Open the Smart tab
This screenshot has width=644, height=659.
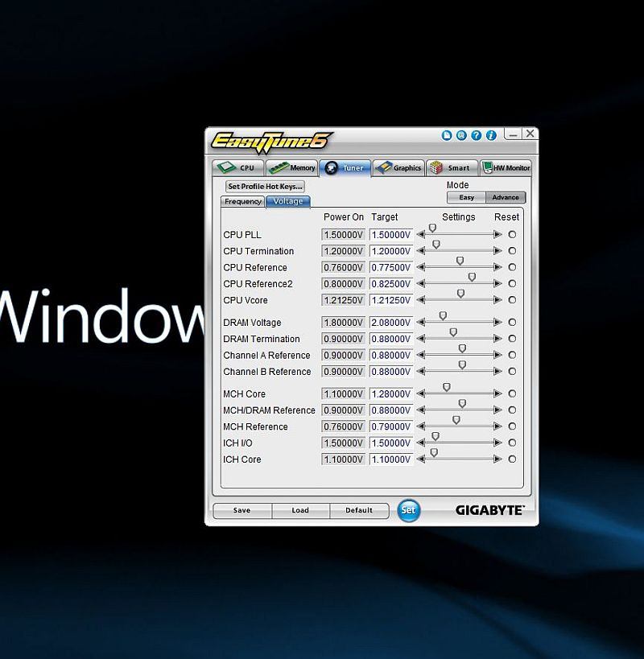pos(452,167)
